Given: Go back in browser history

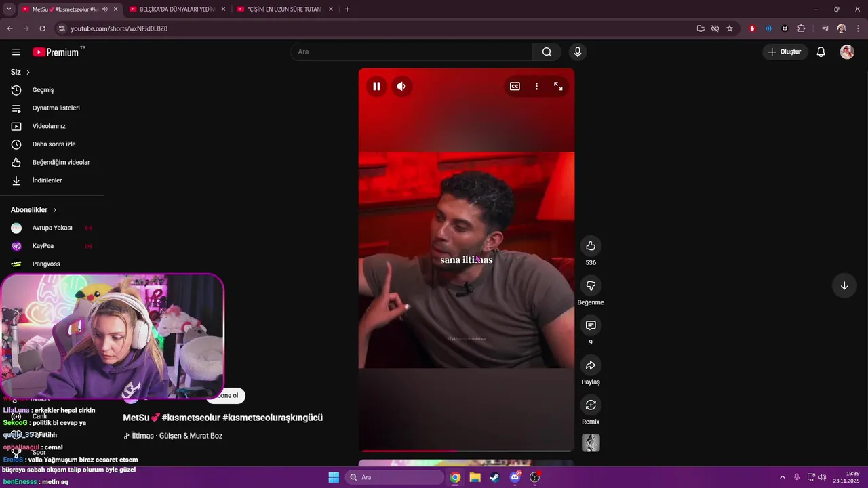Looking at the screenshot, I should [10, 28].
